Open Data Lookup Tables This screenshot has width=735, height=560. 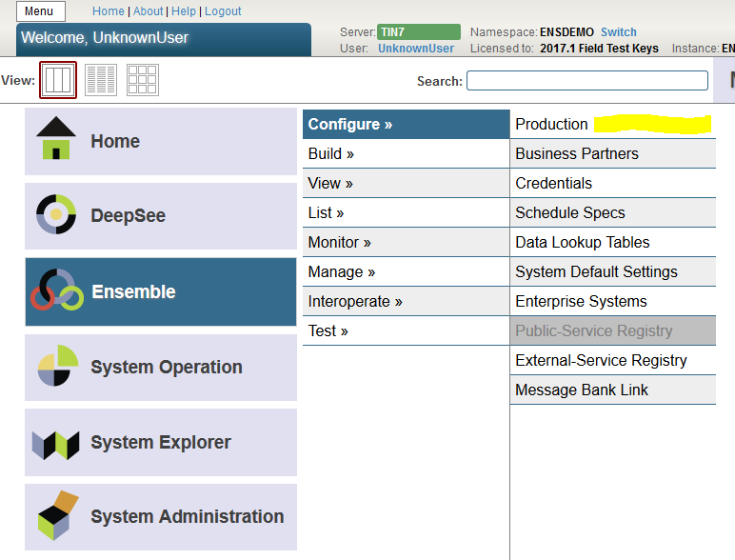point(613,243)
